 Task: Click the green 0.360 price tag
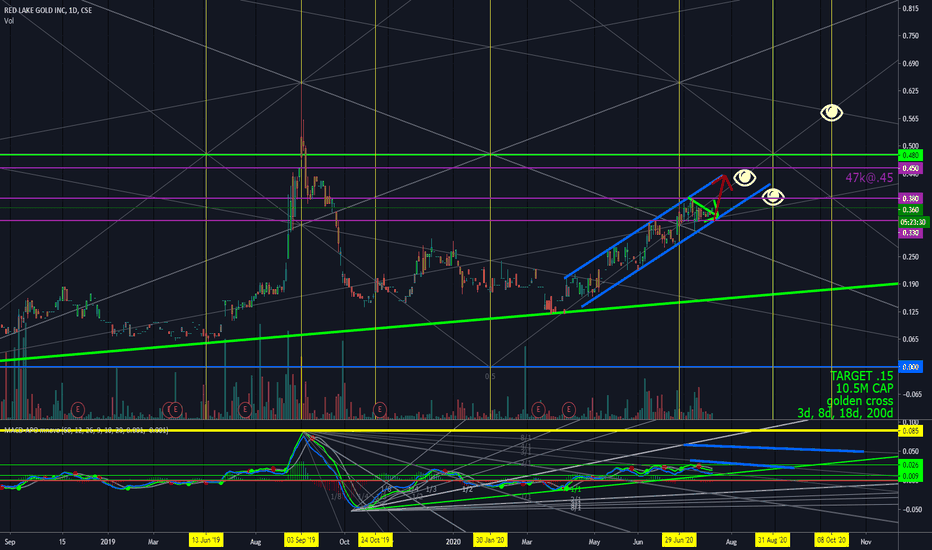(911, 210)
